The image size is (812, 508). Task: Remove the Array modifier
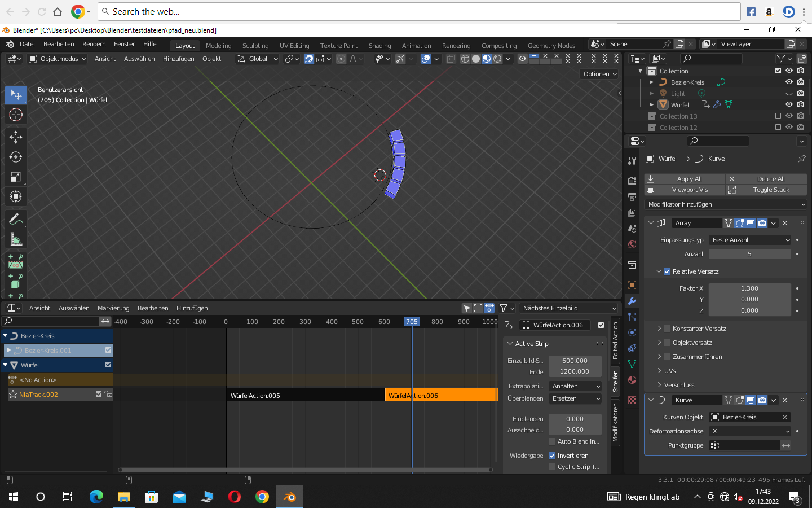pyautogui.click(x=785, y=223)
